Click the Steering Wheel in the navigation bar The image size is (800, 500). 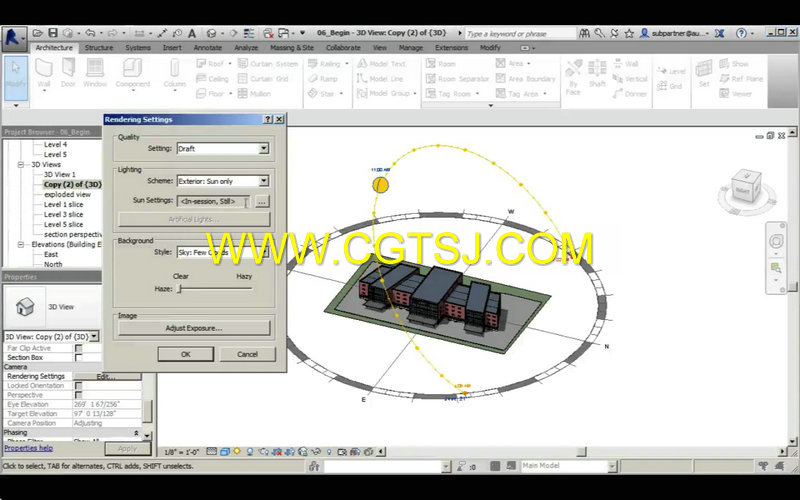point(776,241)
